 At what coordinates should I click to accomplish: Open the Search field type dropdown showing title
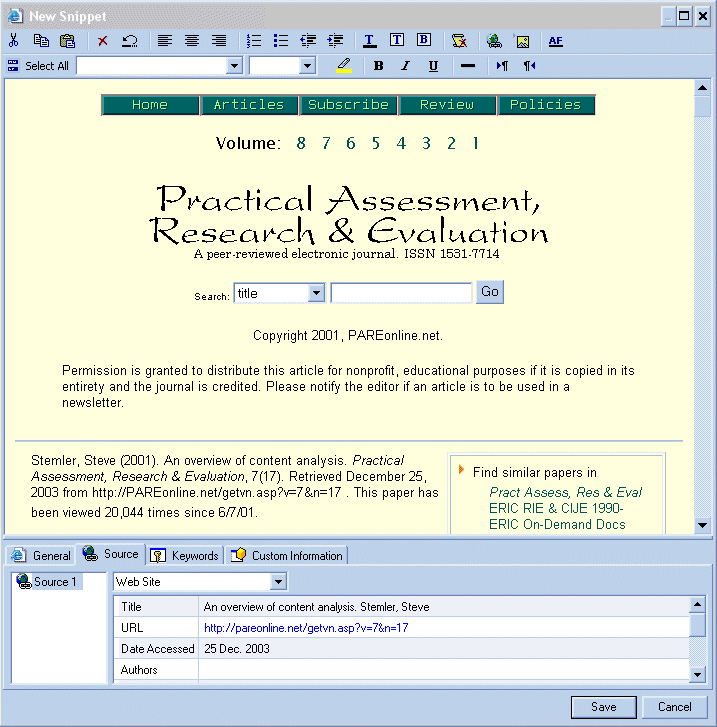tap(316, 293)
